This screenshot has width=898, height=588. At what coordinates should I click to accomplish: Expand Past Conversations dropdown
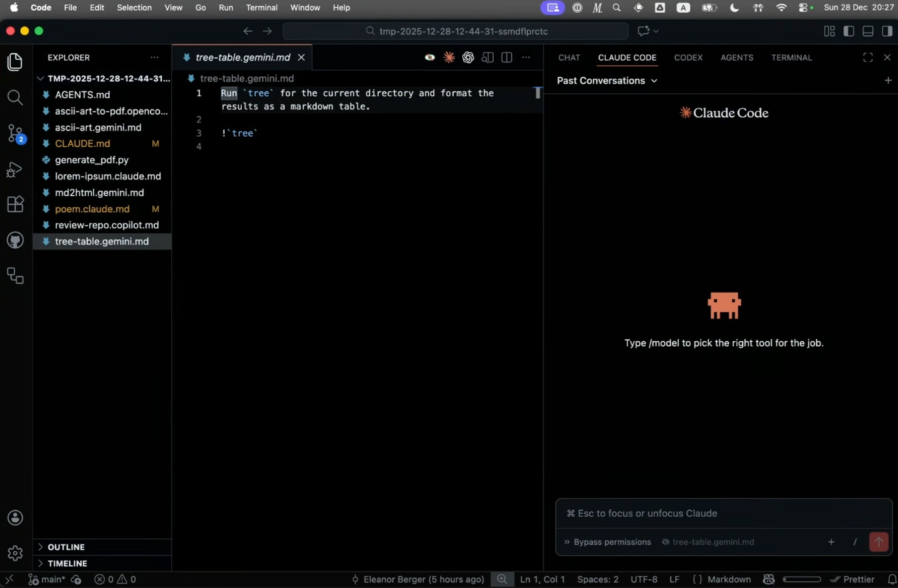point(607,81)
